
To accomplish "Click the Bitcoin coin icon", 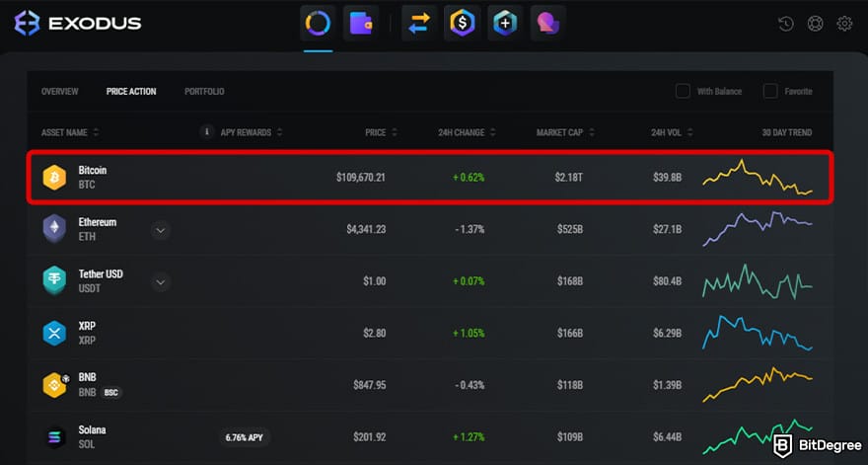I will [54, 178].
